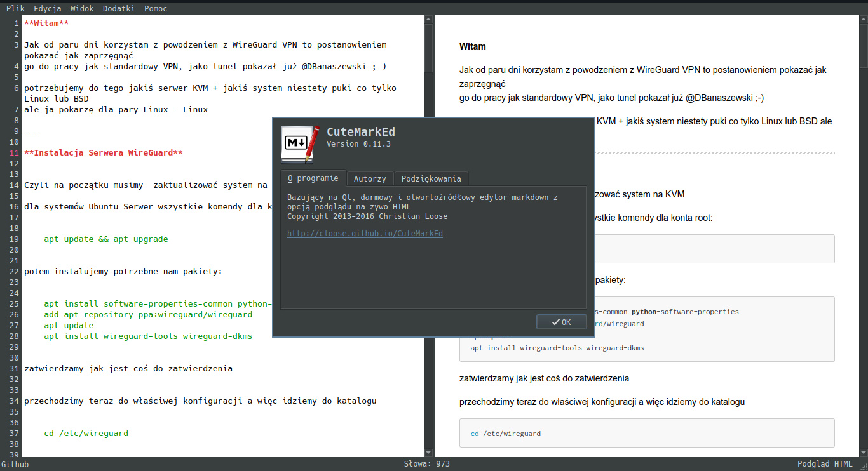Open the Github style selector in status bar
The height and width of the screenshot is (471, 868).
(15, 464)
